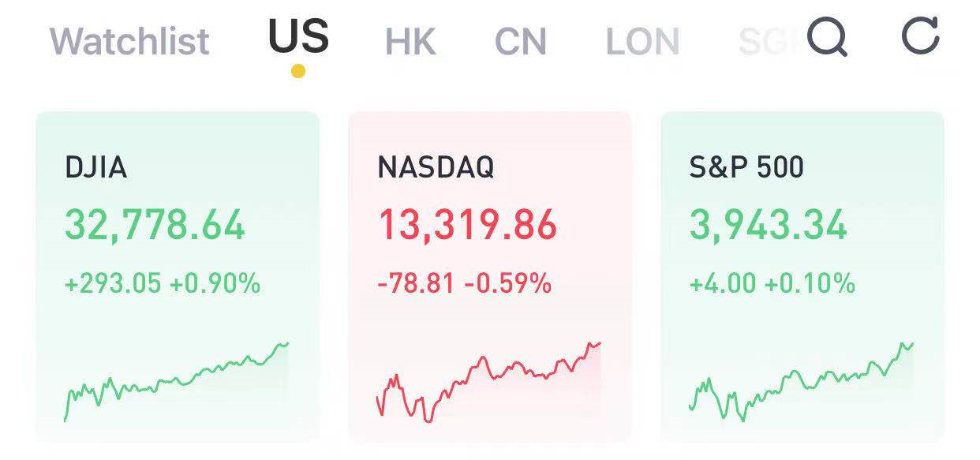Open the search magnifier icon
The height and width of the screenshot is (460, 980).
[828, 37]
